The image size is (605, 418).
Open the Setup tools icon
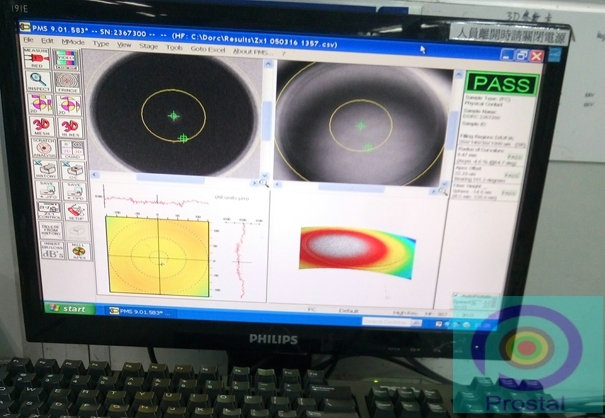(x=76, y=212)
